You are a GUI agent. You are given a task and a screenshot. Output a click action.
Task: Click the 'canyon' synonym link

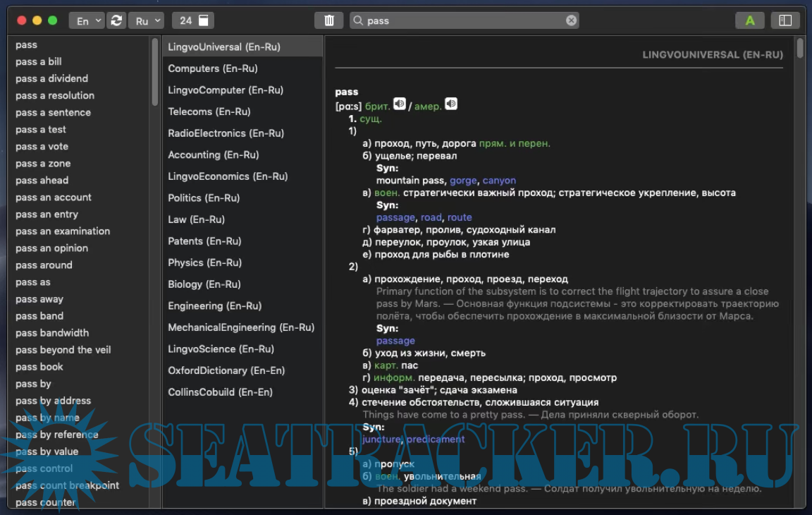click(499, 181)
